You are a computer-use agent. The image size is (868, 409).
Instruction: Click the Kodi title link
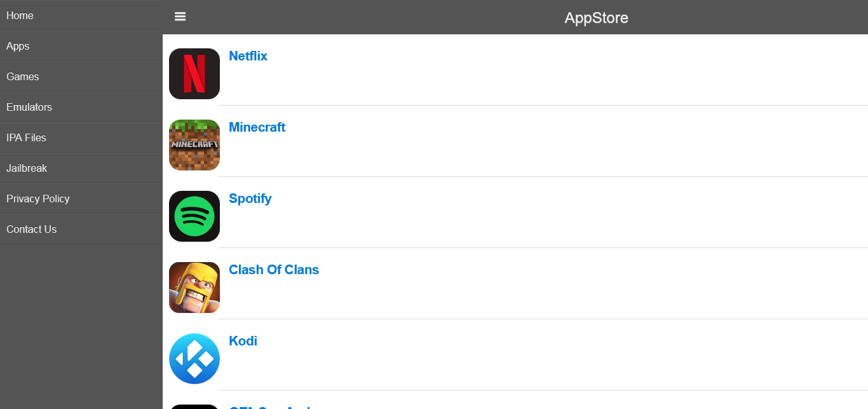[243, 341]
